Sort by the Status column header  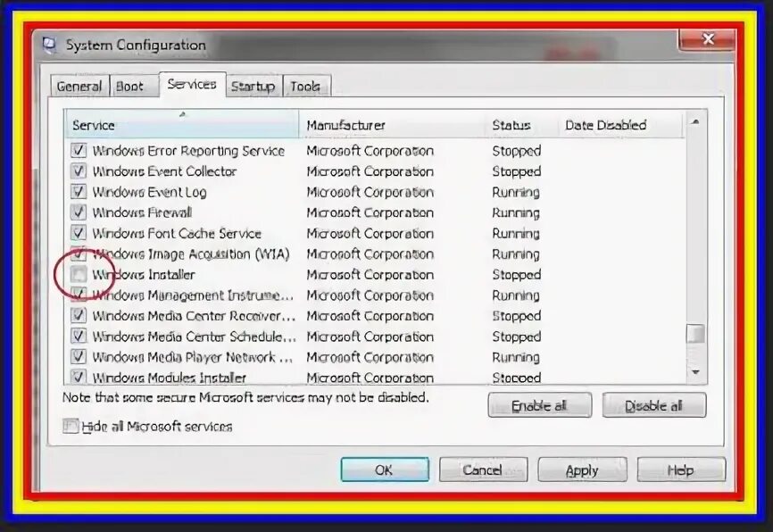pos(521,125)
